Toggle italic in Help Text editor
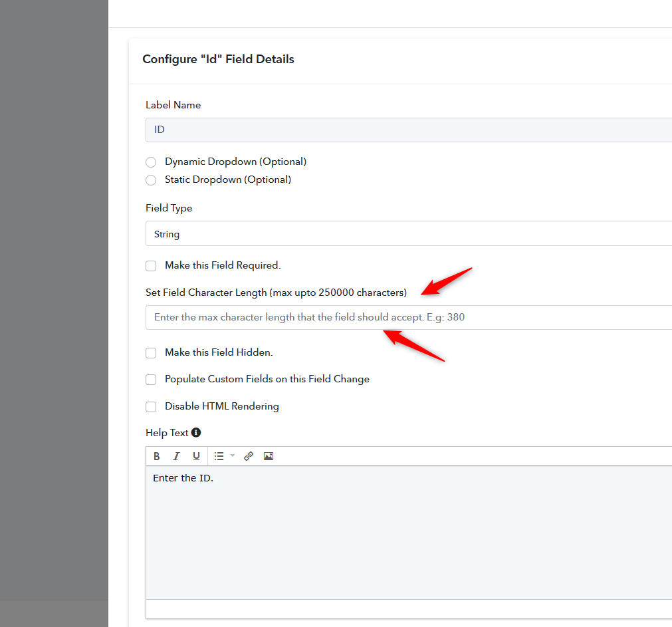 pos(176,456)
